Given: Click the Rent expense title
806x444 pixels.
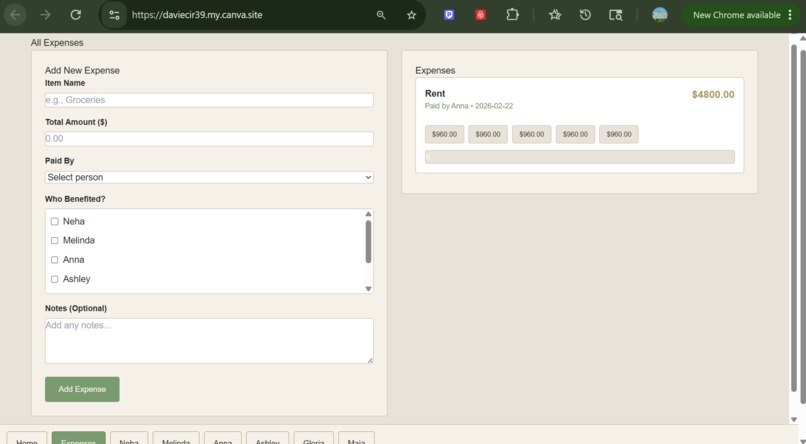Looking at the screenshot, I should coord(435,94).
